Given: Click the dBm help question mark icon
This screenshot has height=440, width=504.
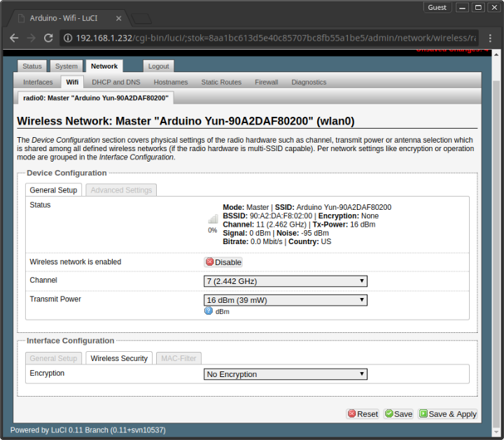Looking at the screenshot, I should [x=209, y=311].
